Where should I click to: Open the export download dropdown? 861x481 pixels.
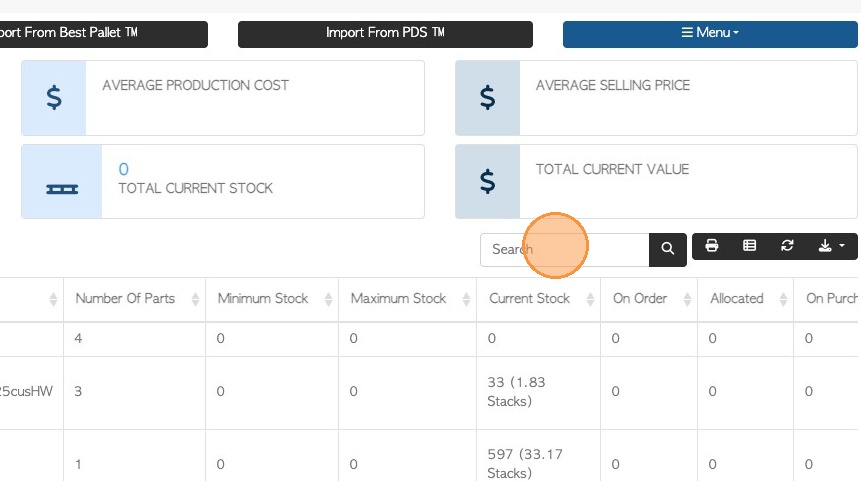831,246
